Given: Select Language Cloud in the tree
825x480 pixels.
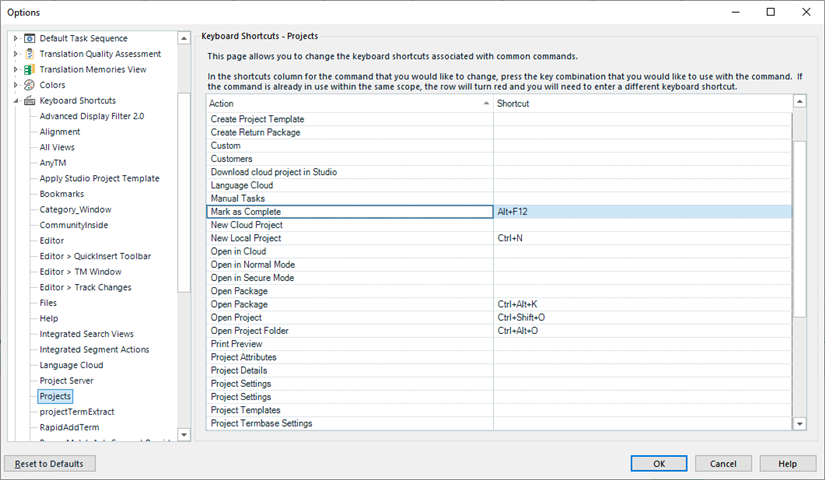Looking at the screenshot, I should pos(71,365).
